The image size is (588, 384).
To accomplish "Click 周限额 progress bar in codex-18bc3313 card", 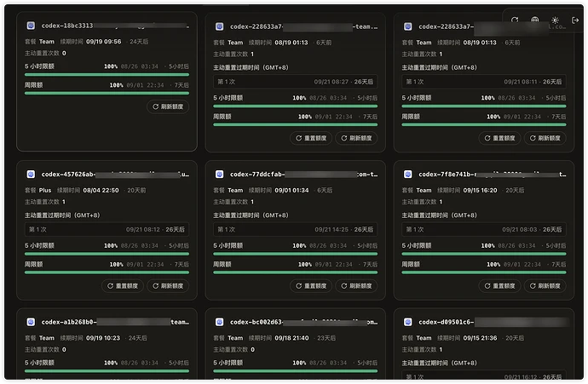I will (x=107, y=94).
